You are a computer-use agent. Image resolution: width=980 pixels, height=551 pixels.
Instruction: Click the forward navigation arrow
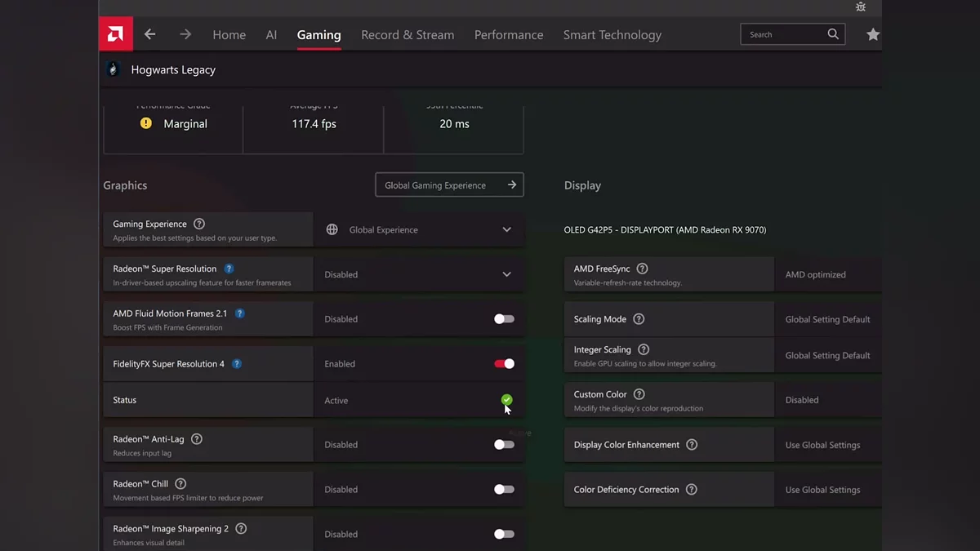(x=185, y=34)
